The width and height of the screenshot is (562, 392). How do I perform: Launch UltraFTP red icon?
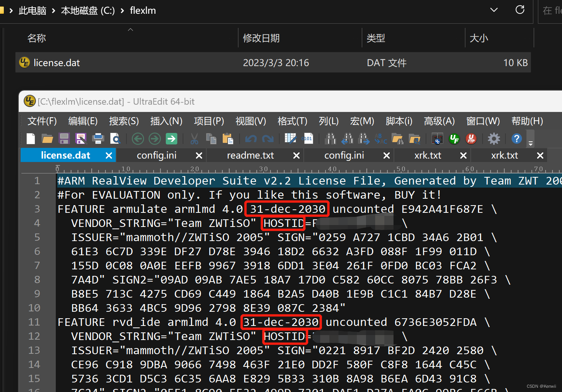(x=471, y=138)
